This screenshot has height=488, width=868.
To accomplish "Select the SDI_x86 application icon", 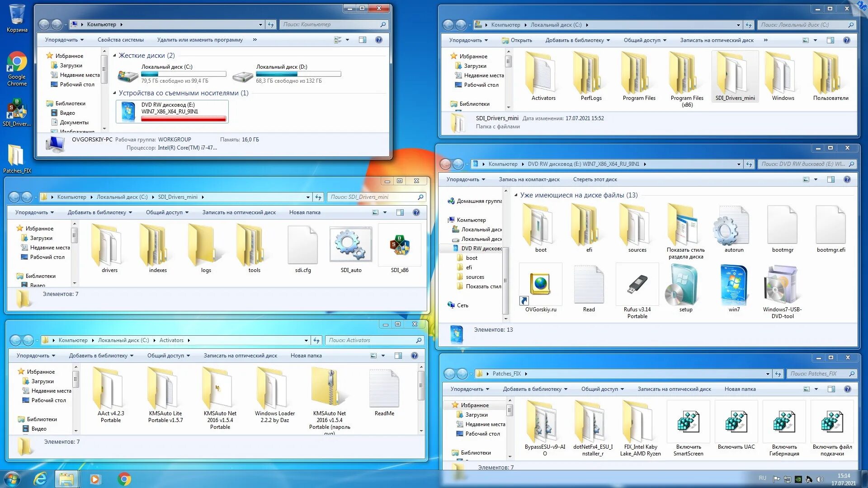I will [399, 245].
